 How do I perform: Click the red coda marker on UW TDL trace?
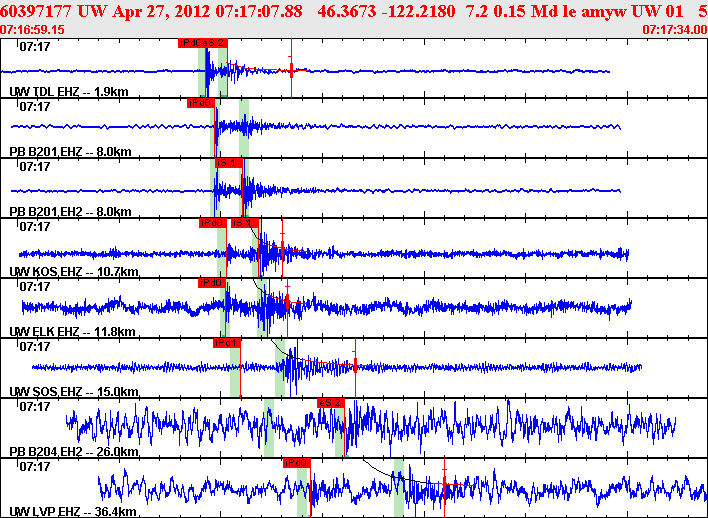coord(291,70)
